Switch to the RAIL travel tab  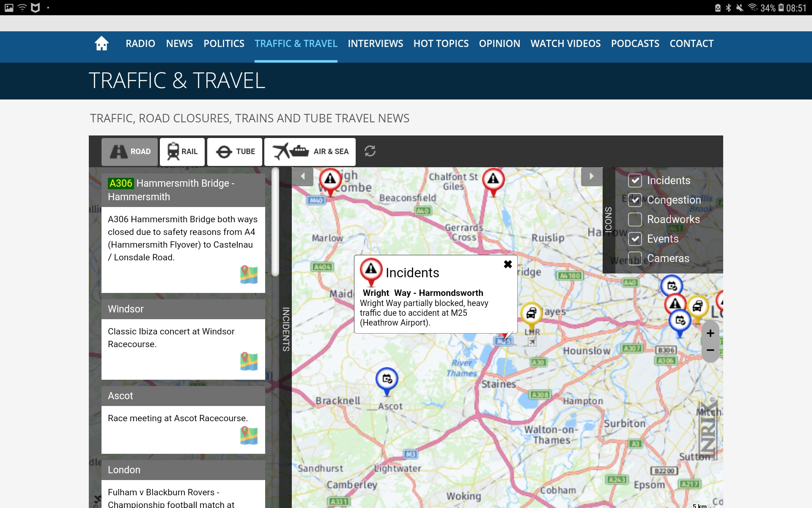pos(182,152)
